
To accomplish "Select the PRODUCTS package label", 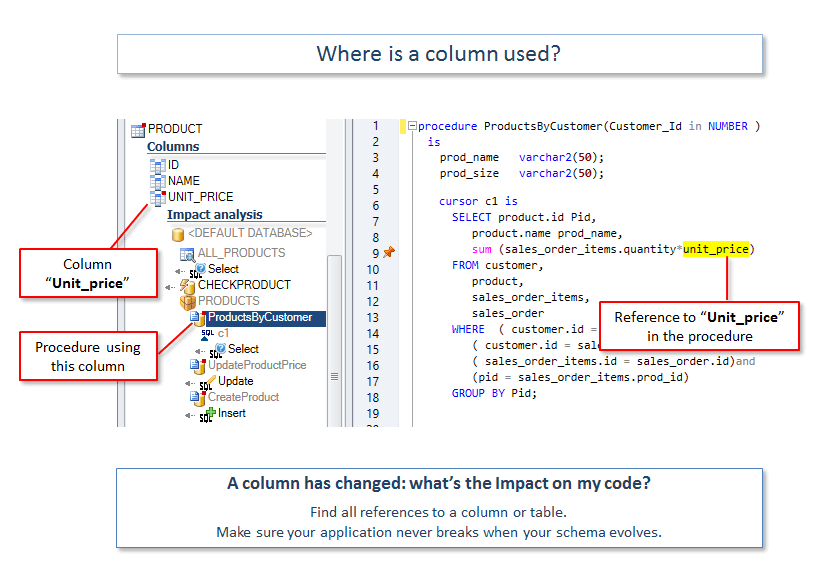I will tap(229, 301).
